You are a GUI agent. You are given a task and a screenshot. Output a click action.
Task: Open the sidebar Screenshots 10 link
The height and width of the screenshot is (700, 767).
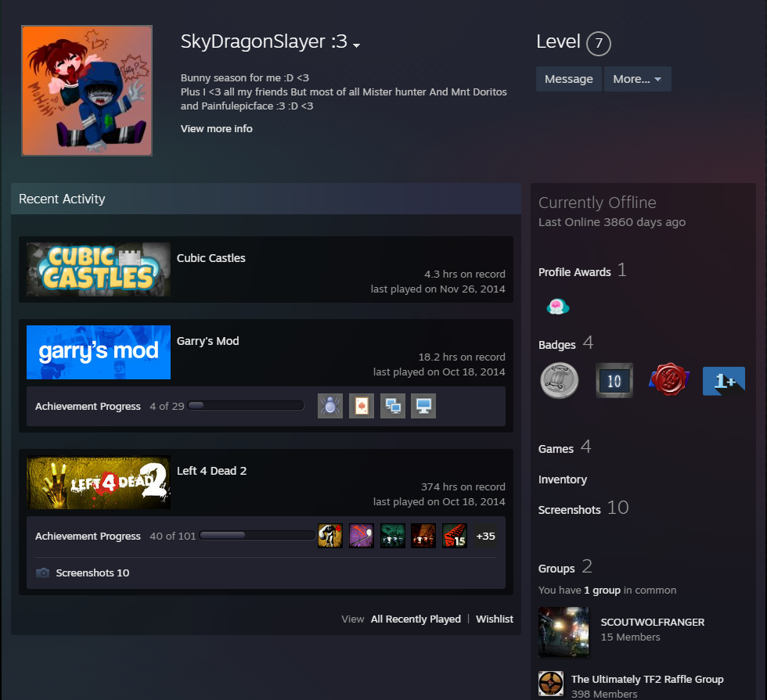pos(584,508)
